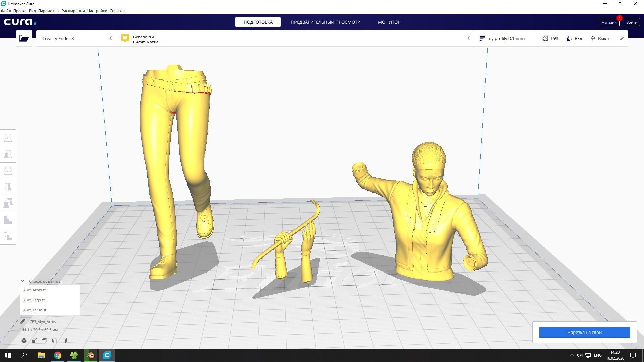Screen dimensions: 644x362
Task: Switch to right side view icon
Action: (x=64, y=341)
